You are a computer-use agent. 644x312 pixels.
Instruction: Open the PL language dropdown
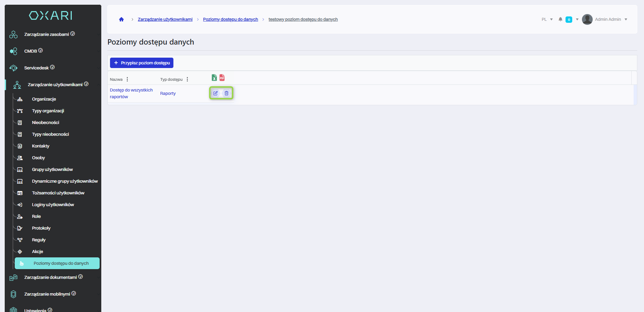click(547, 19)
